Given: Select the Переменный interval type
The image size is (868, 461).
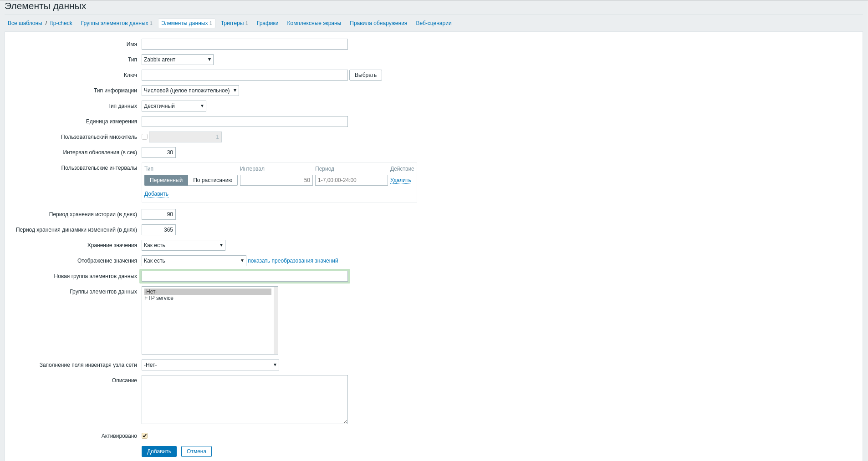Looking at the screenshot, I should [x=166, y=180].
